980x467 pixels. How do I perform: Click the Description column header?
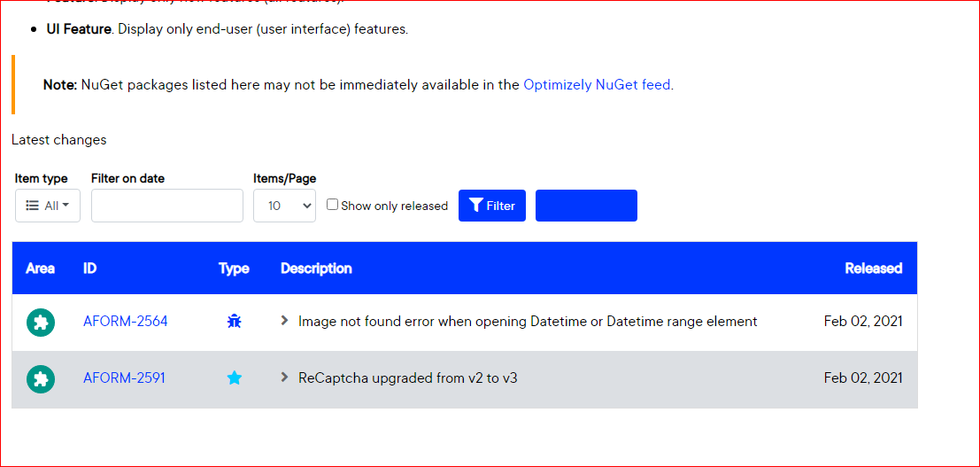pos(316,269)
